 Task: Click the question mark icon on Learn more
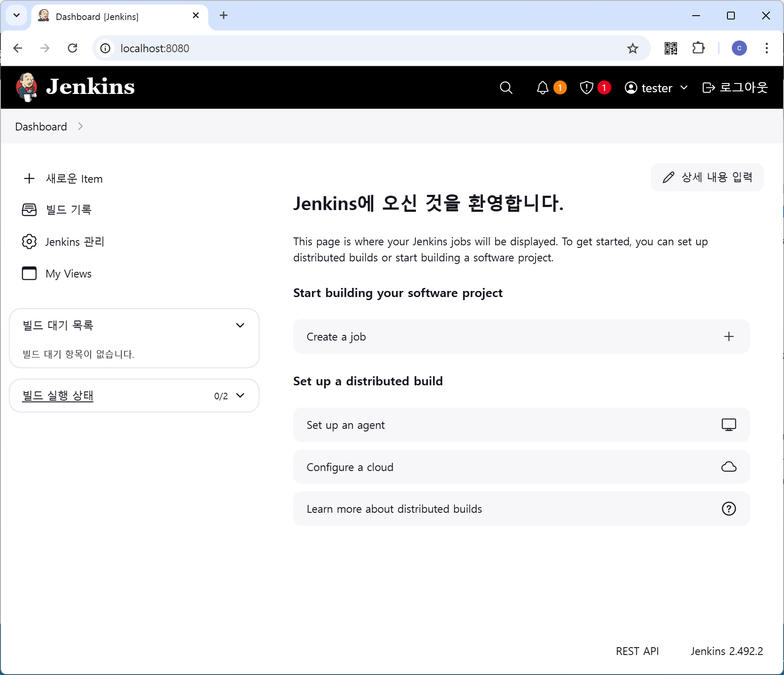(x=729, y=508)
